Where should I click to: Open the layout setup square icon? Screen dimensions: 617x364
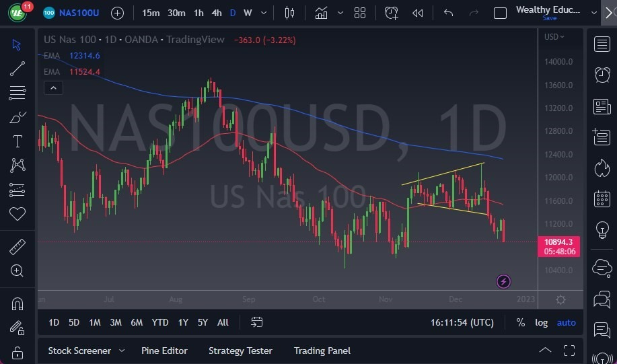[500, 13]
